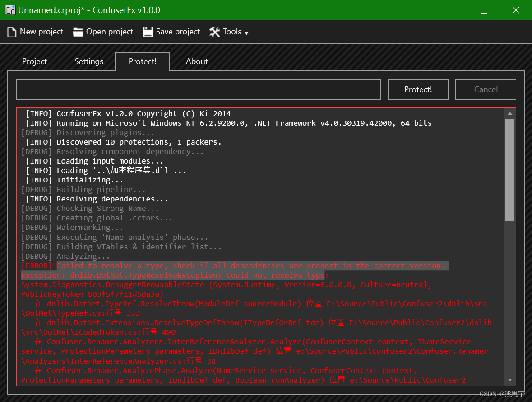Click log line 'Initializing...'
Viewport: 532px width, 402px height.
pos(74,180)
